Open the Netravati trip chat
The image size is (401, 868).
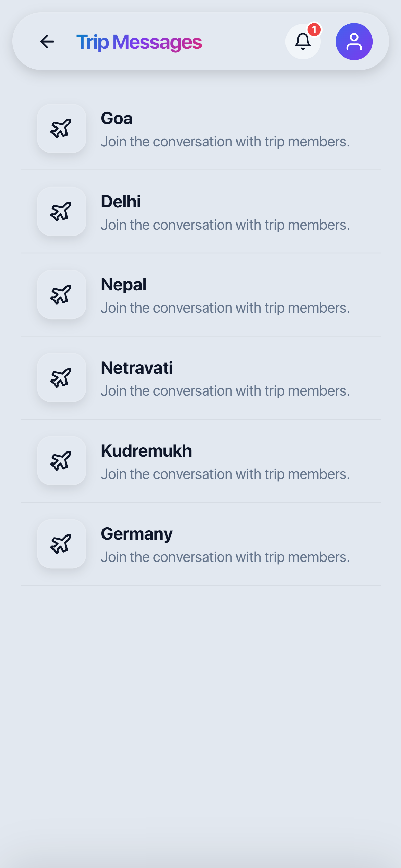pos(200,378)
